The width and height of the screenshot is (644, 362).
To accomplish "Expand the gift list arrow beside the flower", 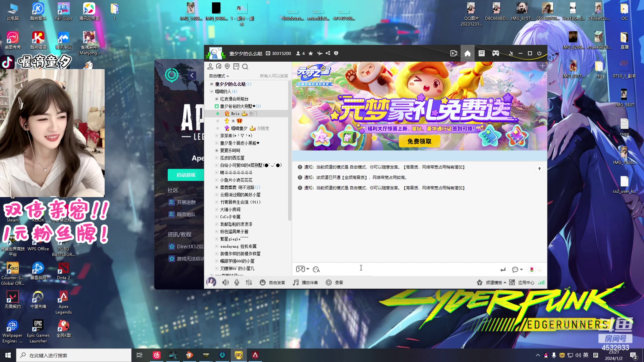I will (x=540, y=270).
